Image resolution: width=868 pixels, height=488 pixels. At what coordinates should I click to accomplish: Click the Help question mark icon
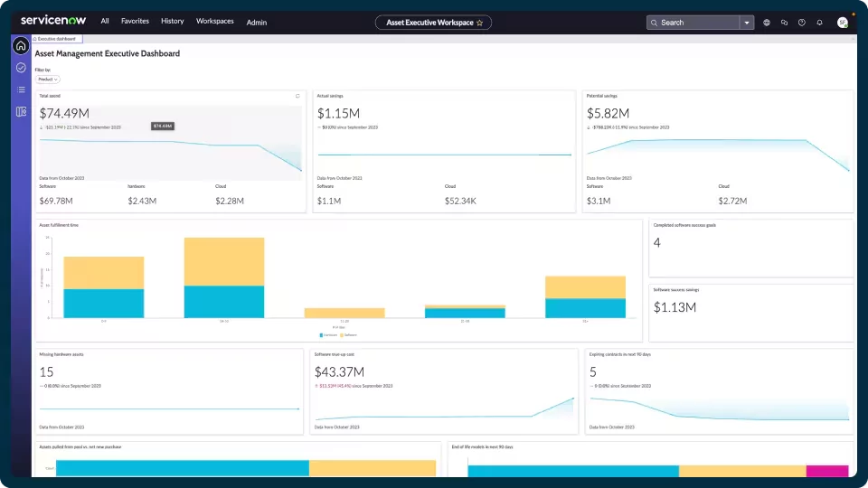[x=801, y=23]
